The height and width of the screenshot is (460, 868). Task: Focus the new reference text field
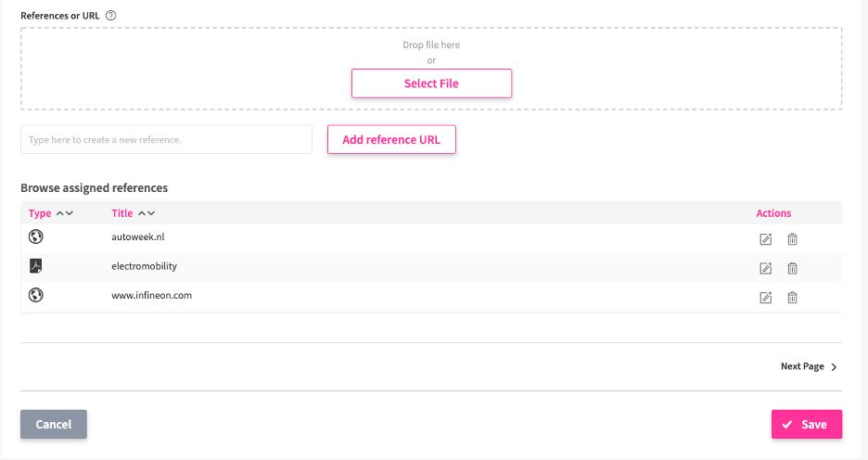click(x=167, y=140)
